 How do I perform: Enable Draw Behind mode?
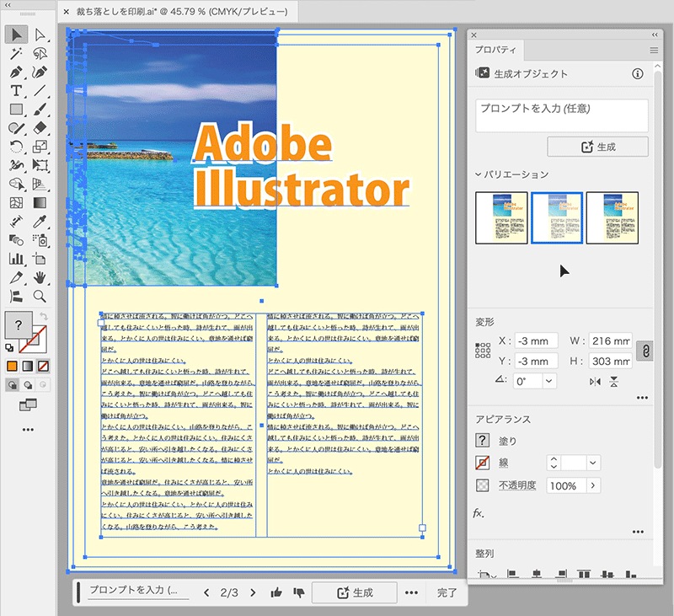click(x=28, y=385)
